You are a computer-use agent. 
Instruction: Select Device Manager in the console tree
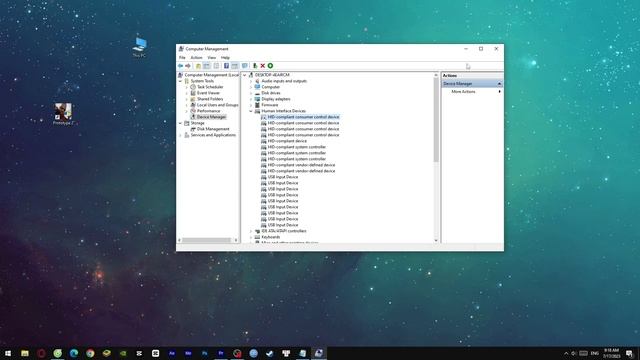211,117
